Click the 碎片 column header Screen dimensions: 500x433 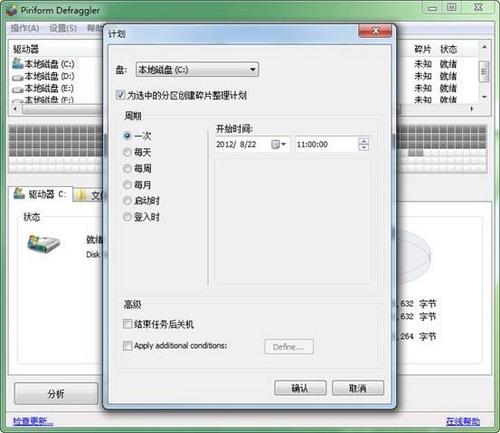click(x=423, y=49)
